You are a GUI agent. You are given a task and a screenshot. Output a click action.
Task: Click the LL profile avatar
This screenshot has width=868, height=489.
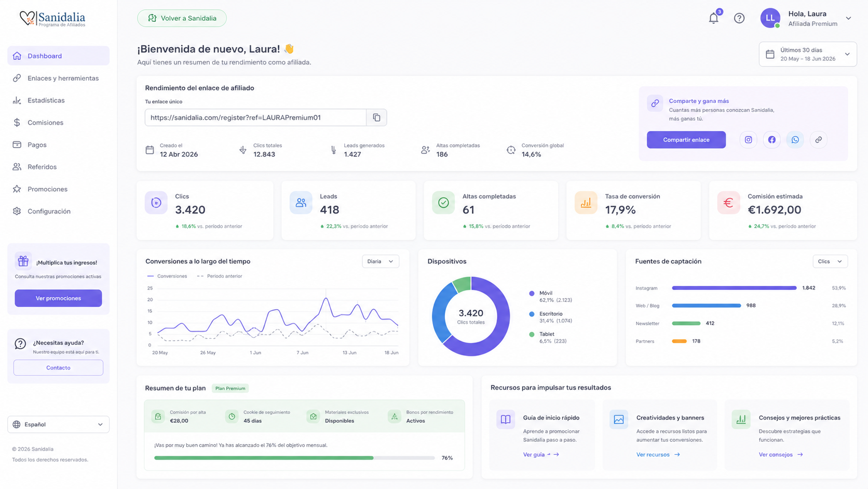pyautogui.click(x=770, y=18)
